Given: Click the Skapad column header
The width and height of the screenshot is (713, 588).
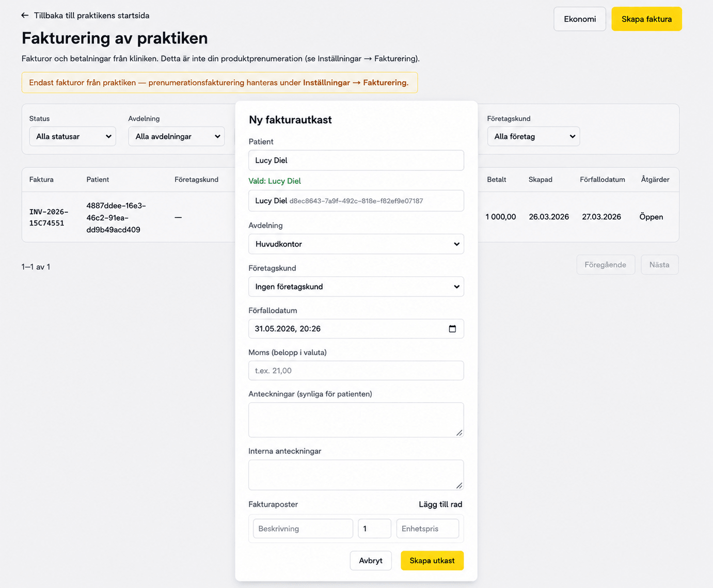Looking at the screenshot, I should (541, 180).
